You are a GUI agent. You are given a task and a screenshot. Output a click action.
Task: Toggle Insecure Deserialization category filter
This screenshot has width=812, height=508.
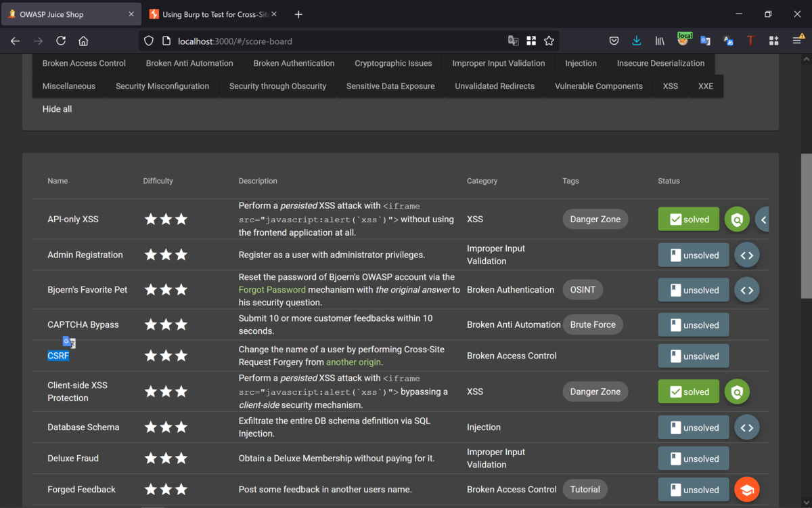pyautogui.click(x=660, y=63)
